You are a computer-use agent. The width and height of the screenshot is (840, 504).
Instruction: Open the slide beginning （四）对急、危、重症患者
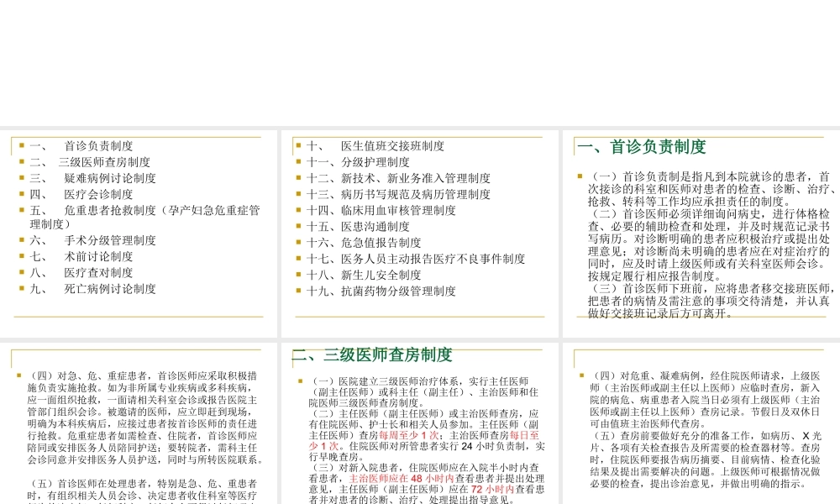pos(139,423)
